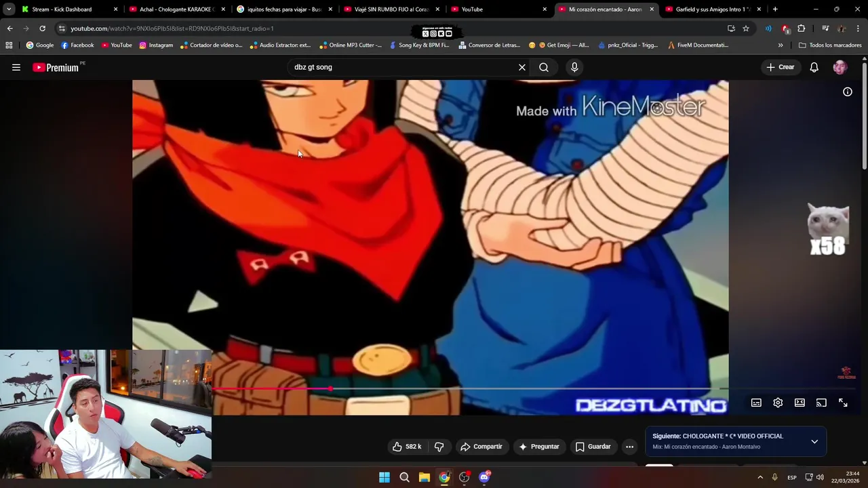Click the Crear button
The height and width of the screenshot is (488, 868).
point(781,67)
